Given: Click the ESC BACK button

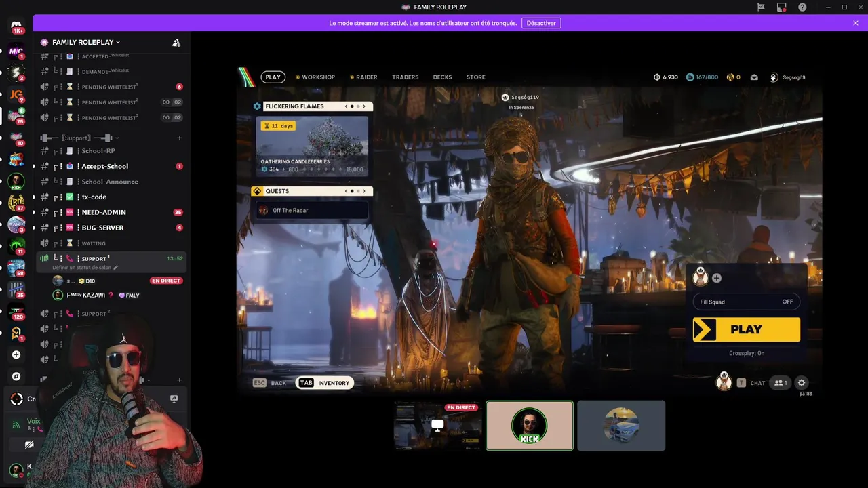Looking at the screenshot, I should 270,383.
